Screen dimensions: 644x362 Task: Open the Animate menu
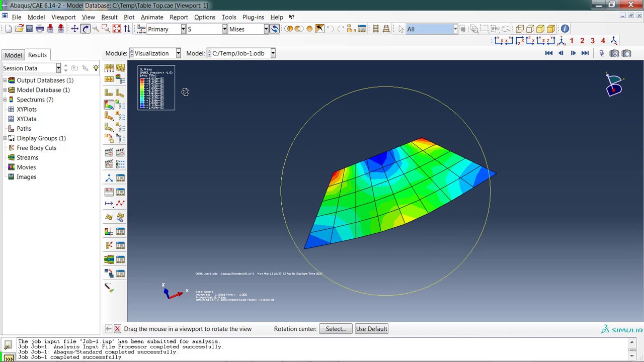pos(152,17)
